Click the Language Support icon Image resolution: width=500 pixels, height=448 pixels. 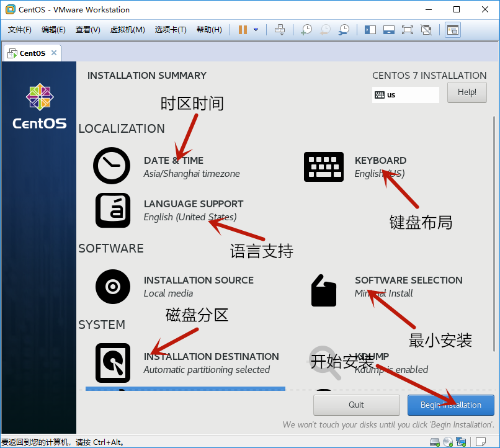coord(113,210)
